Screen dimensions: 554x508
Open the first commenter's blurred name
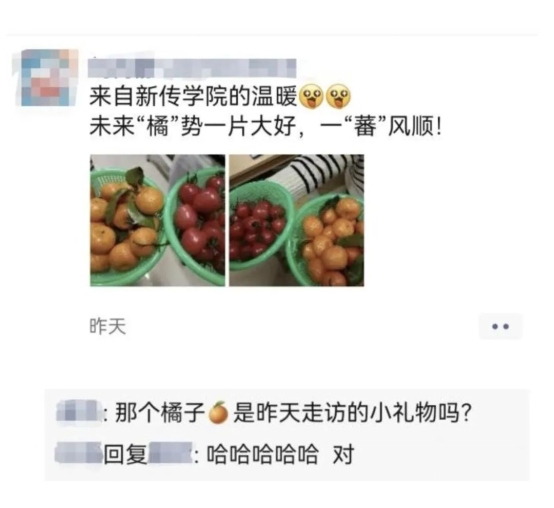click(80, 412)
